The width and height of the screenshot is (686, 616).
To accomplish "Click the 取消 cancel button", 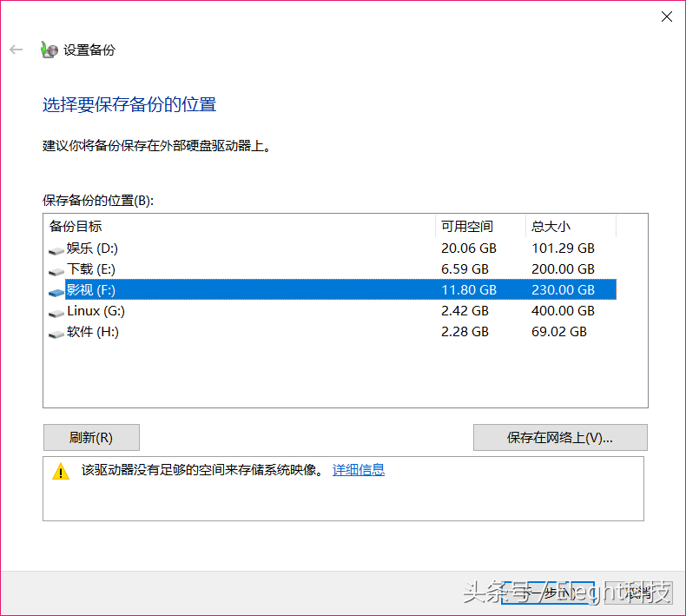I will point(638,593).
